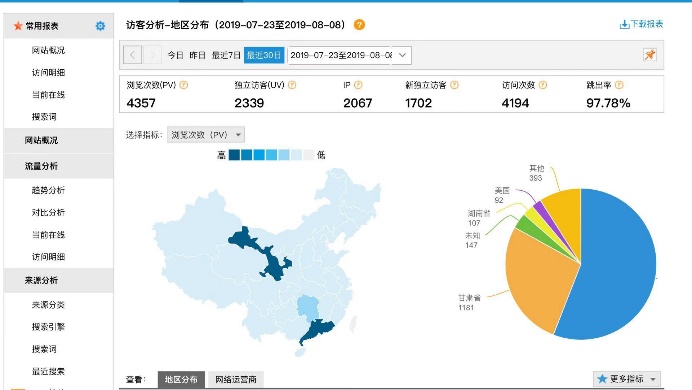Switch to the 网络运营商 tab
Image resolution: width=692 pixels, height=390 pixels.
tap(236, 379)
